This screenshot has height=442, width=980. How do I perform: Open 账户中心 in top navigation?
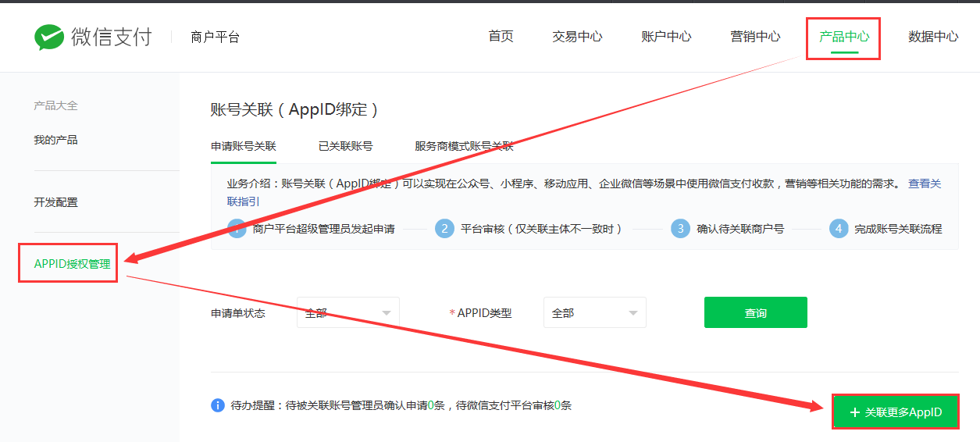(x=666, y=36)
